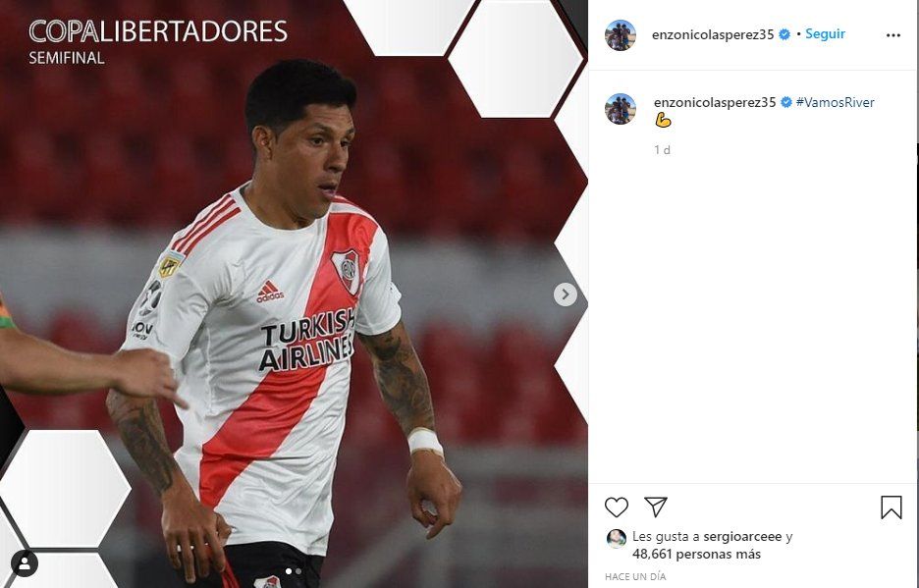Click the 1 d caption time label
Viewport: 919px width, 588px height.
point(663,150)
